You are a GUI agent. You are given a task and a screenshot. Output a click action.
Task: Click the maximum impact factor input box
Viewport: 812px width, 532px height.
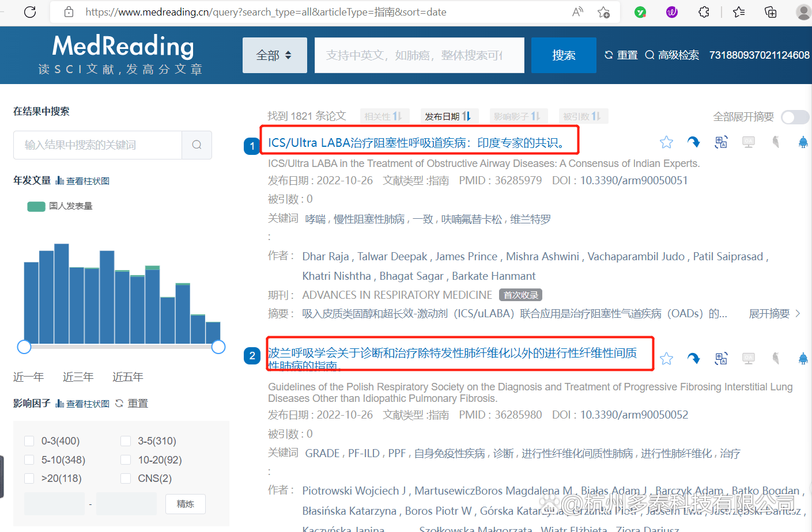click(x=126, y=504)
